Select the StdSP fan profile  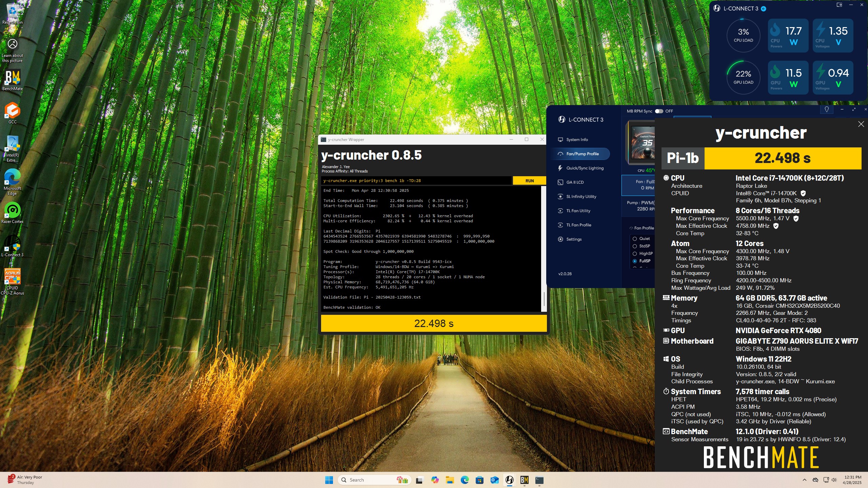tap(634, 246)
